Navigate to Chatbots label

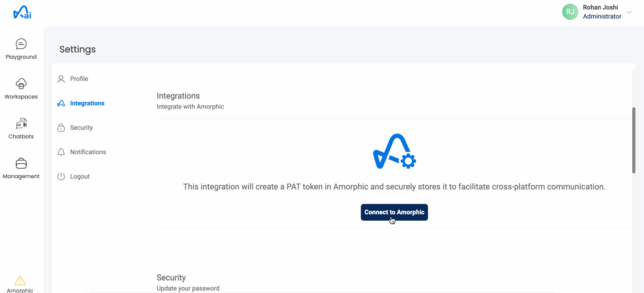[x=21, y=137]
